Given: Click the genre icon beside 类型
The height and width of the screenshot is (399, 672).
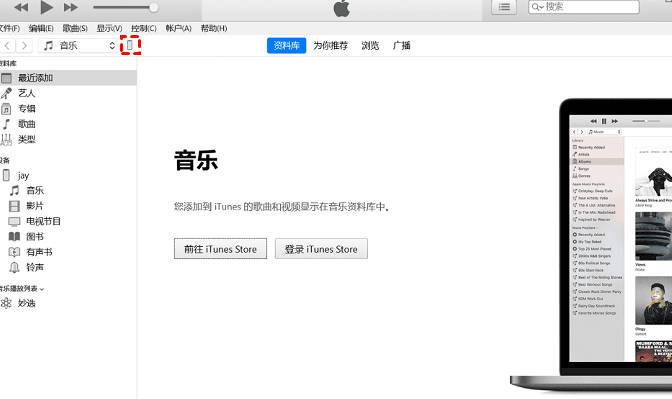Looking at the screenshot, I should (x=6, y=140).
